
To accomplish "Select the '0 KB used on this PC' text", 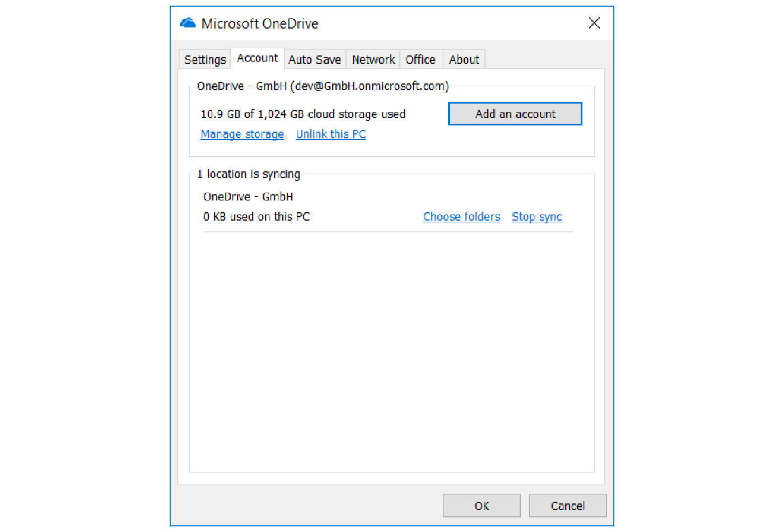I will click(256, 217).
